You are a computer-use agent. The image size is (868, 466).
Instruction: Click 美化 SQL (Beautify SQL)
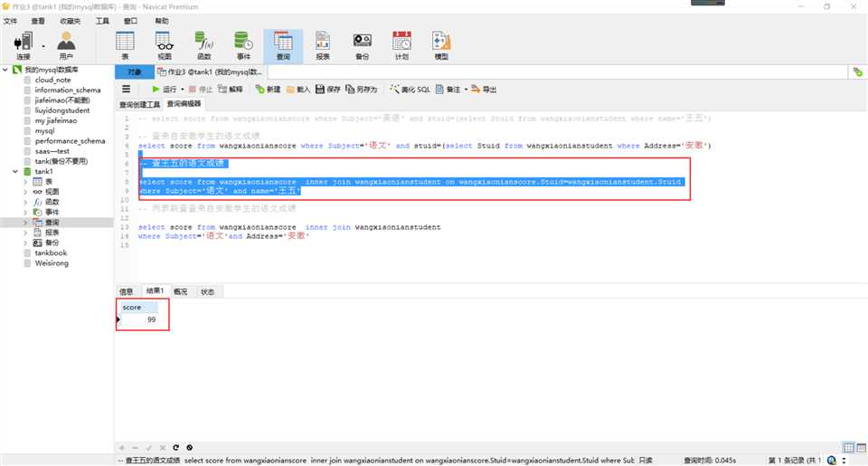pos(410,89)
